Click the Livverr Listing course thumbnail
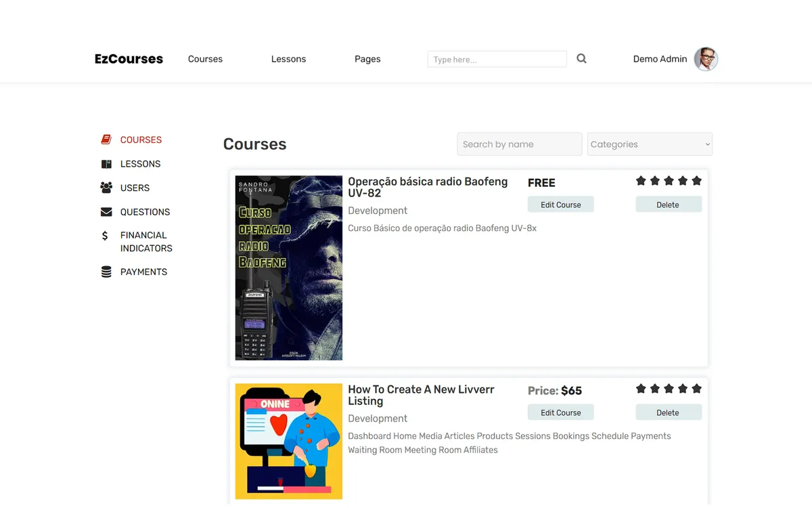This screenshot has width=812, height=508. pyautogui.click(x=289, y=442)
